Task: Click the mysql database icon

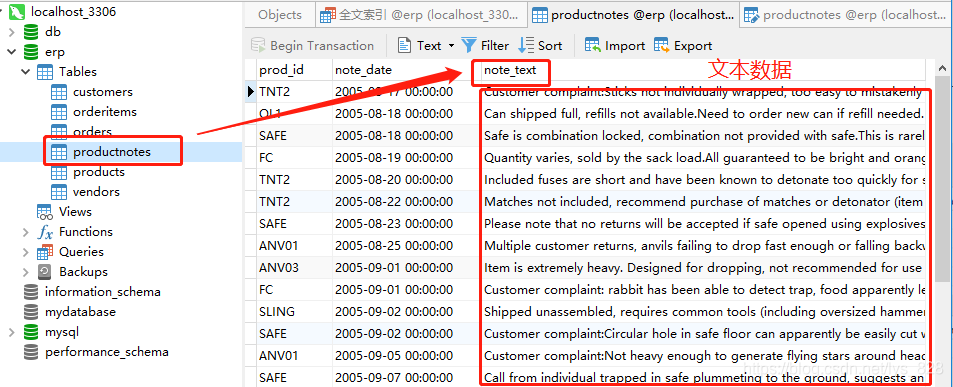Action: point(32,332)
